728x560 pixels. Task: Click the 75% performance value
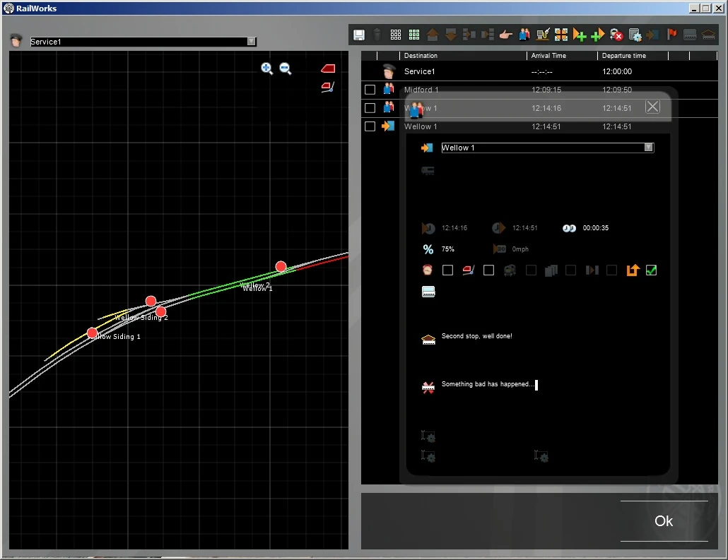(x=448, y=249)
